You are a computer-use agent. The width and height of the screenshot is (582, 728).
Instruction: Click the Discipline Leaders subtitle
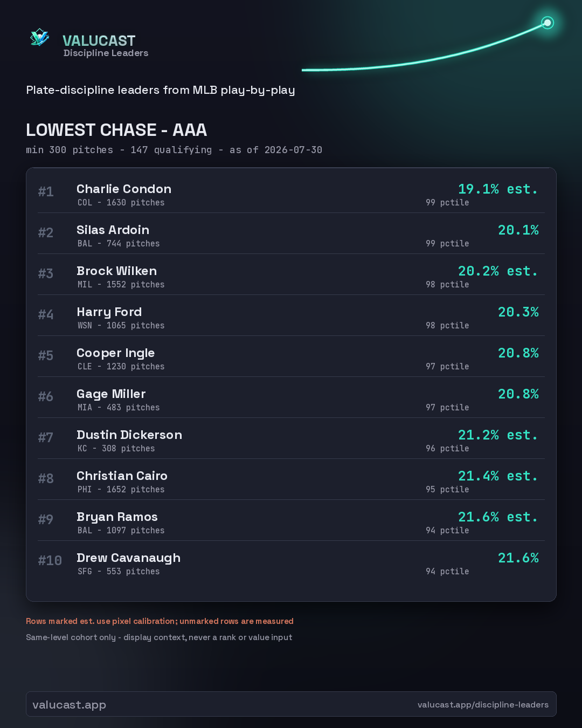click(106, 53)
